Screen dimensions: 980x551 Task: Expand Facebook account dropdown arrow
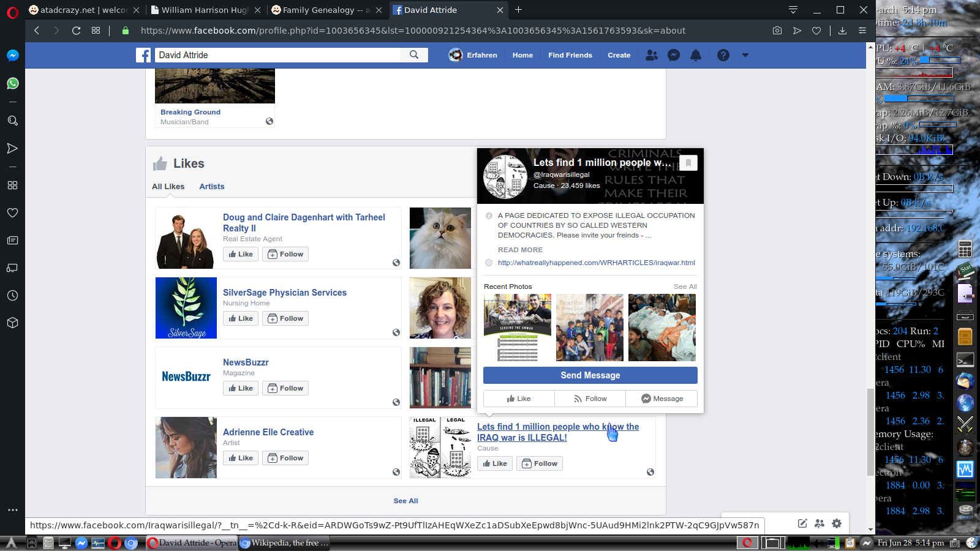tap(745, 55)
